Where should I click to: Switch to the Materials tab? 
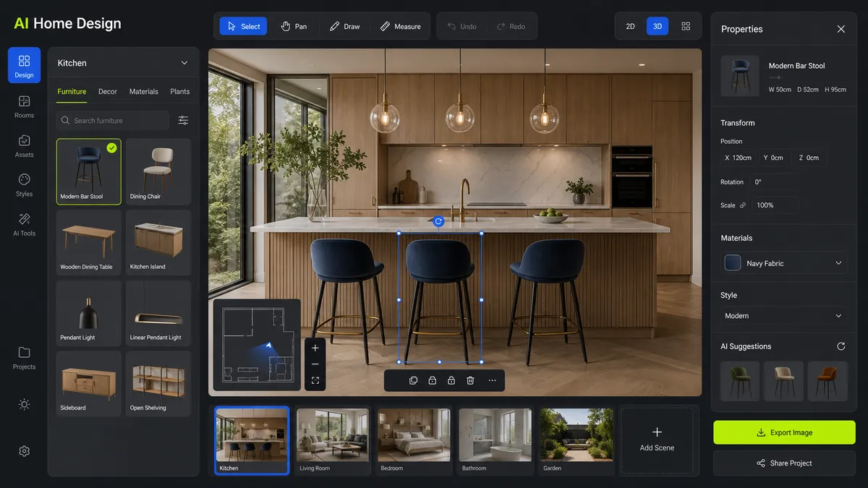tap(143, 92)
